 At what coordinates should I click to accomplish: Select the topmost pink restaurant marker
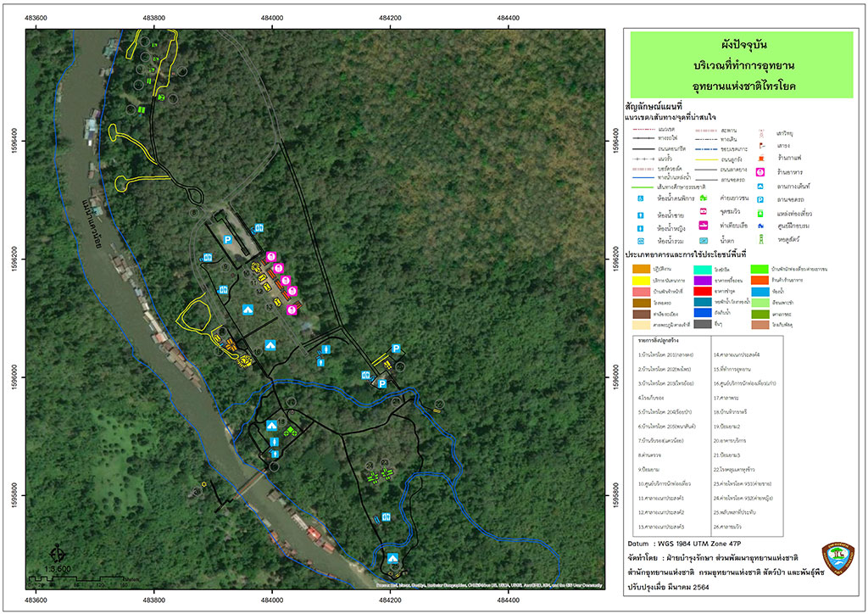[270, 257]
